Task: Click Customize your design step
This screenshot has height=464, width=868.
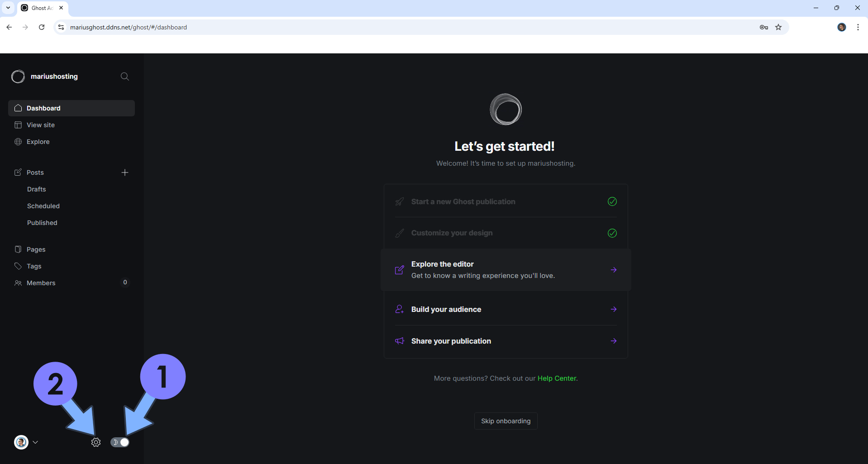Action: [506, 233]
